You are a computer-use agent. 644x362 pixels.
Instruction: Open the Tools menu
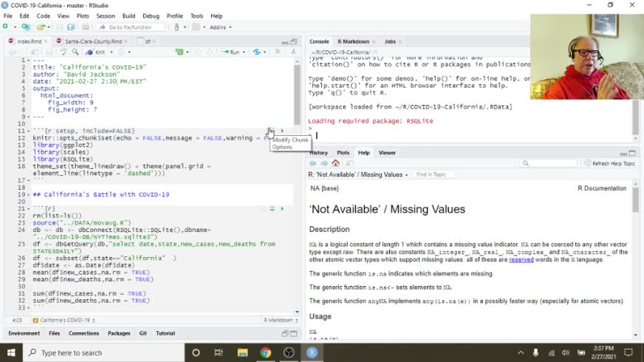click(196, 16)
